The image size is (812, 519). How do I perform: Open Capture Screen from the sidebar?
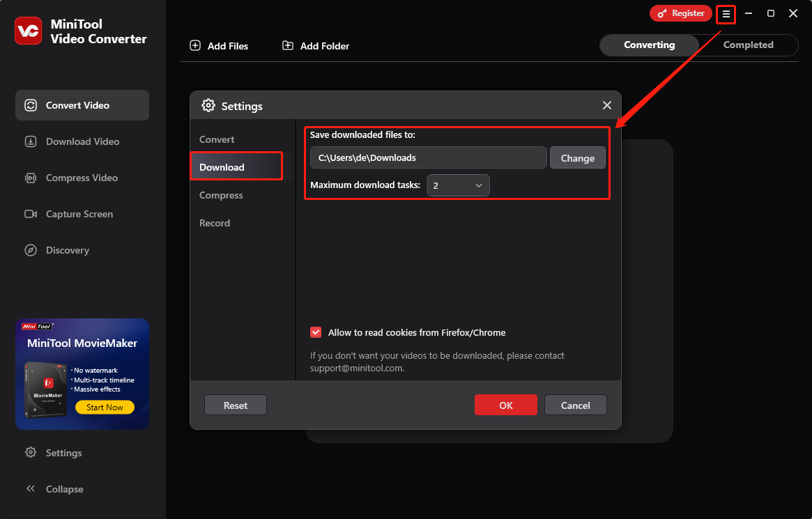pos(82,215)
